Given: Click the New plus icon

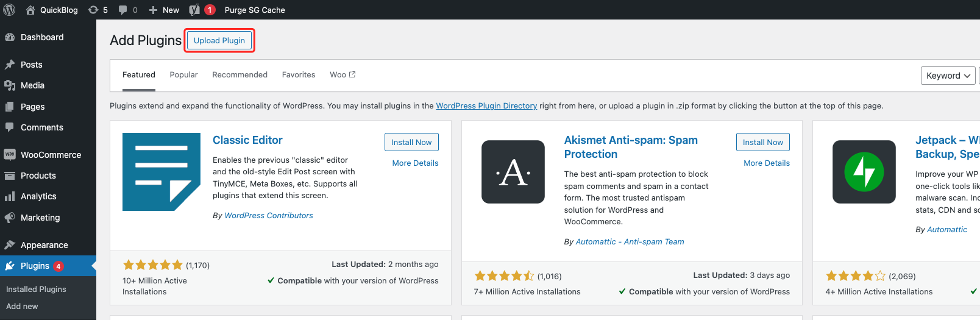Looking at the screenshot, I should pos(153,10).
